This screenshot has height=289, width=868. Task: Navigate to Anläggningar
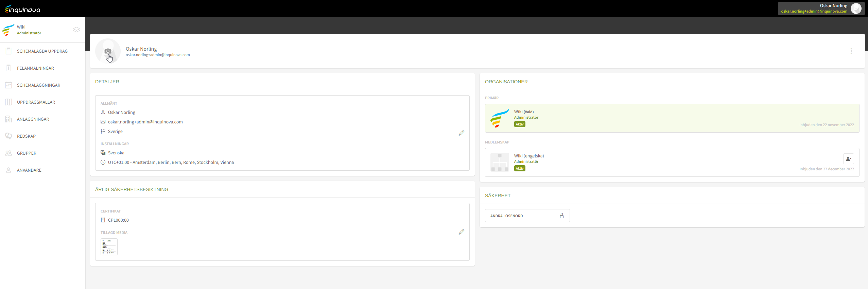coord(33,119)
